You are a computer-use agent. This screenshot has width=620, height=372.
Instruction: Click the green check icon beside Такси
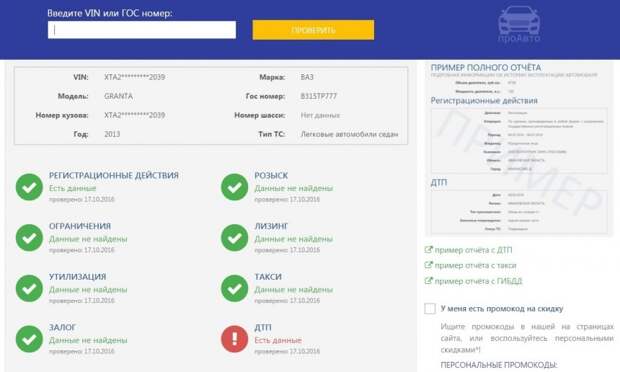[x=234, y=288]
